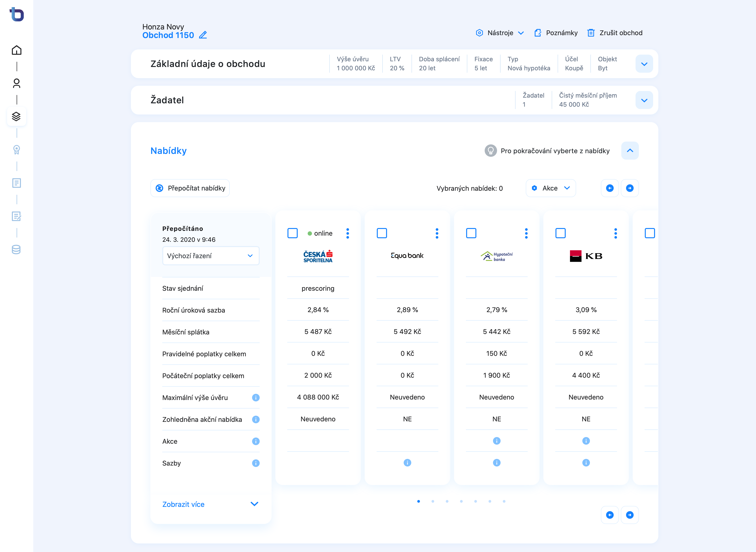Tick the Hypoteční banka offer checkbox
Image resolution: width=756 pixels, height=552 pixels.
(471, 233)
